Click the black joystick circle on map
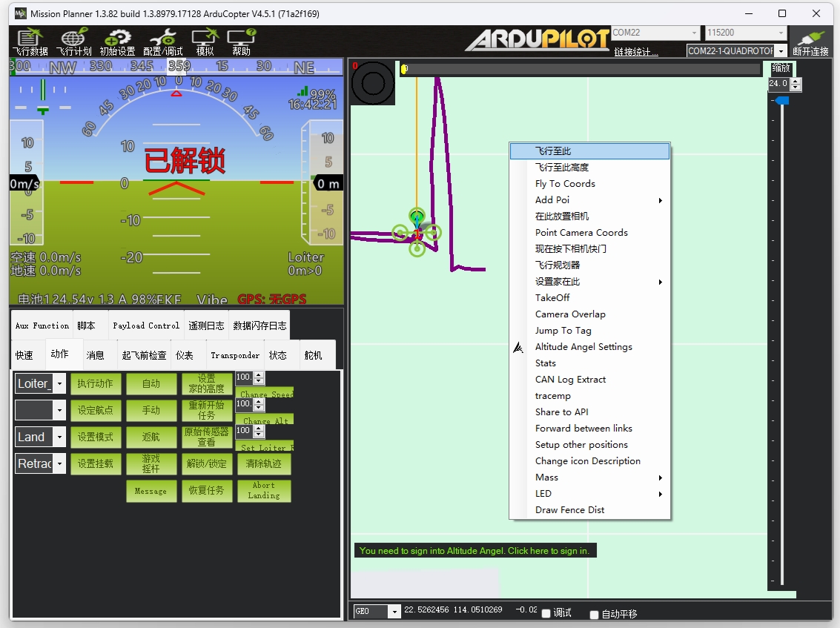 373,83
